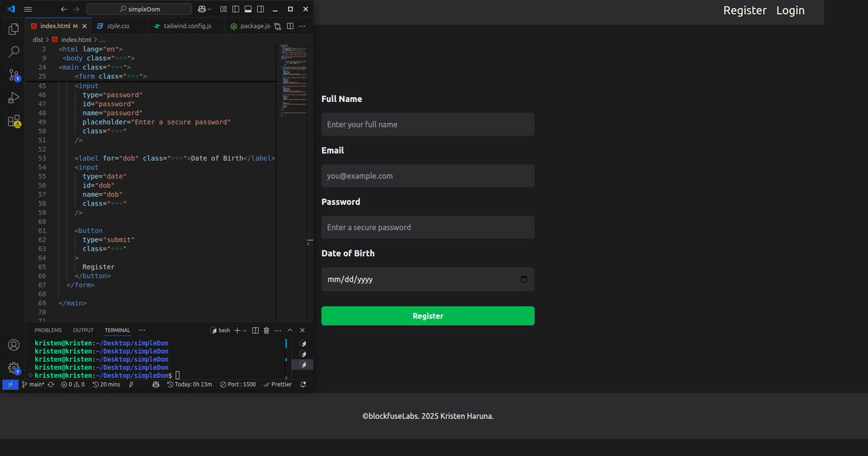
Task: Switch to the OUTPUT tab in the panel
Action: (x=82, y=329)
